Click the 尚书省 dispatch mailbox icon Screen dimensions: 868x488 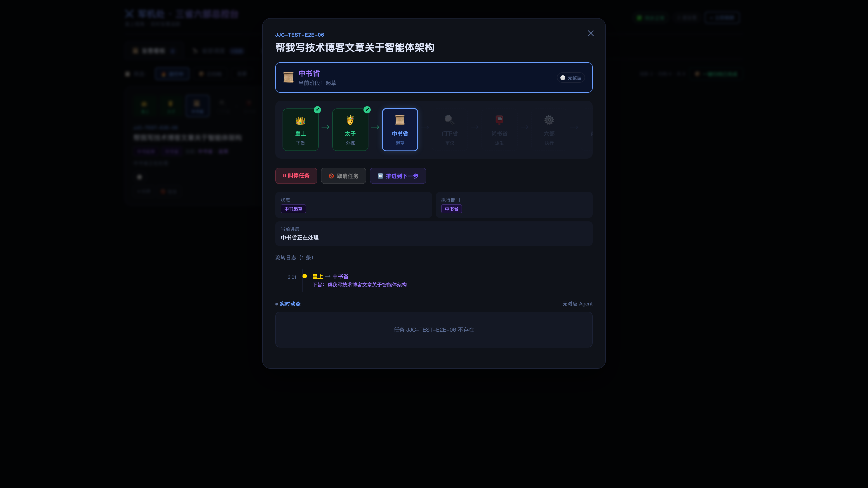point(499,120)
